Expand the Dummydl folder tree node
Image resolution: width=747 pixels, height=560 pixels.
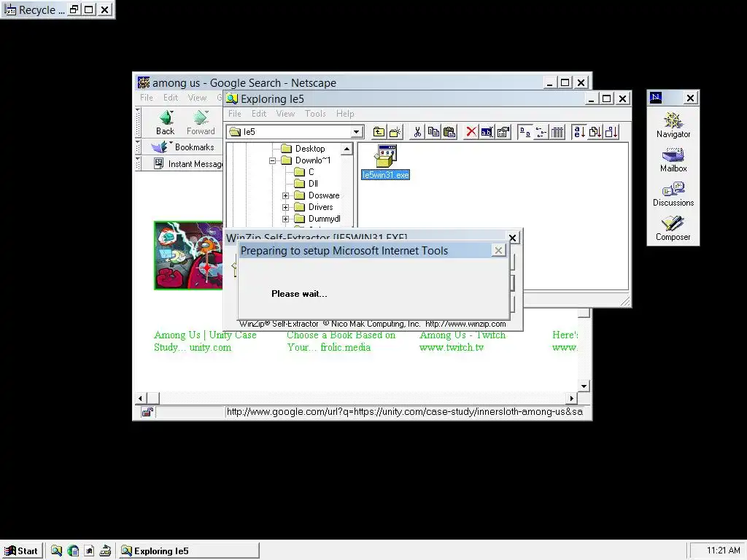coord(285,219)
